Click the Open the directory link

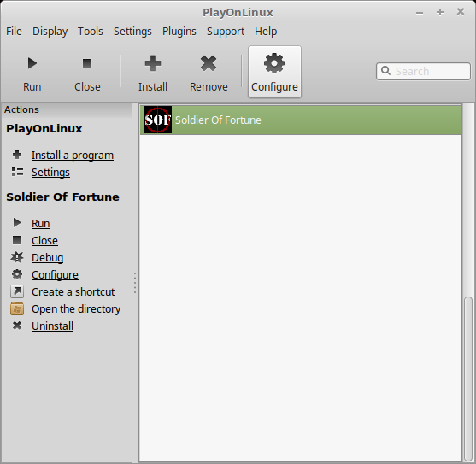(x=76, y=309)
